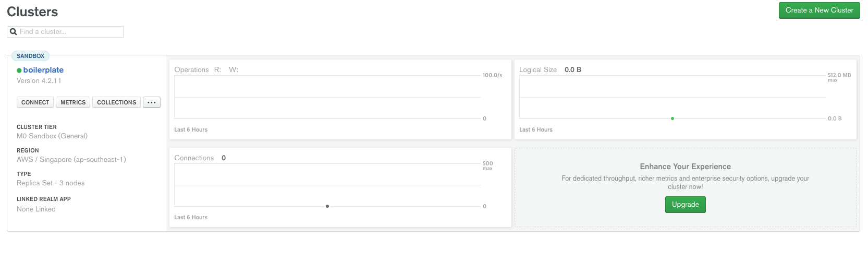
Task: Click the Version 4.2.11 text
Action: pos(39,81)
